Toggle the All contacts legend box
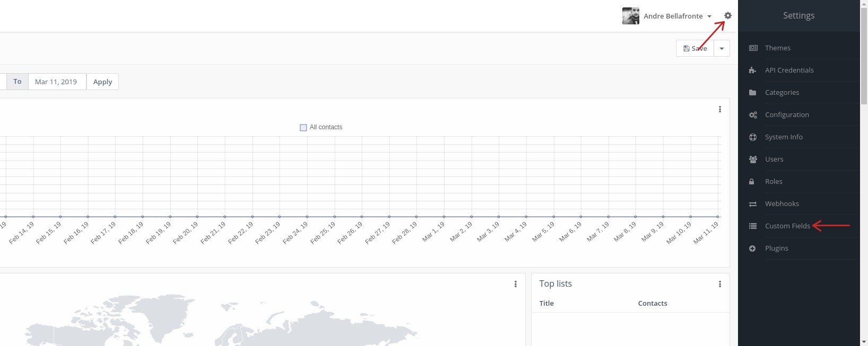The height and width of the screenshot is (346, 868). coord(303,128)
